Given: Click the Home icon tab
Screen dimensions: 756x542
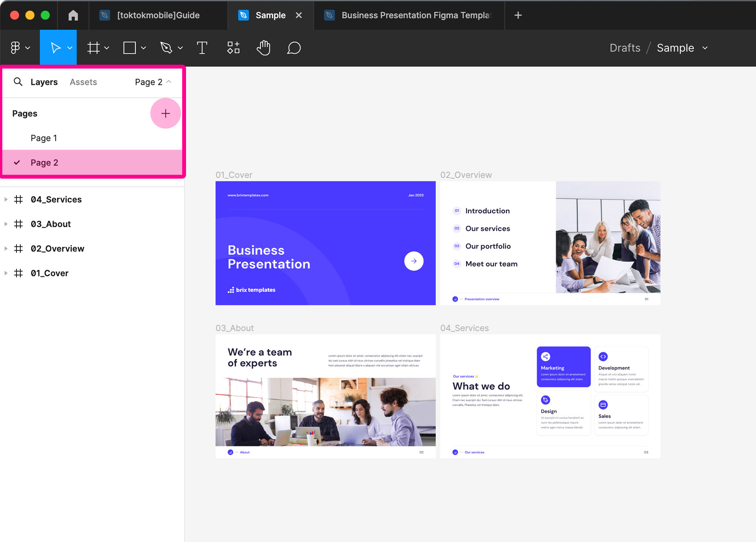Looking at the screenshot, I should pos(73,15).
